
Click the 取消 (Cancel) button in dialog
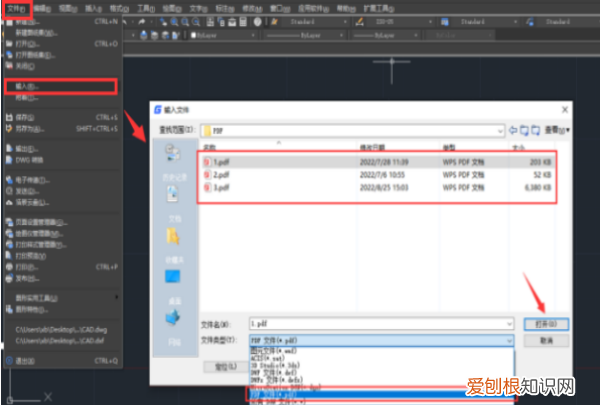546,340
